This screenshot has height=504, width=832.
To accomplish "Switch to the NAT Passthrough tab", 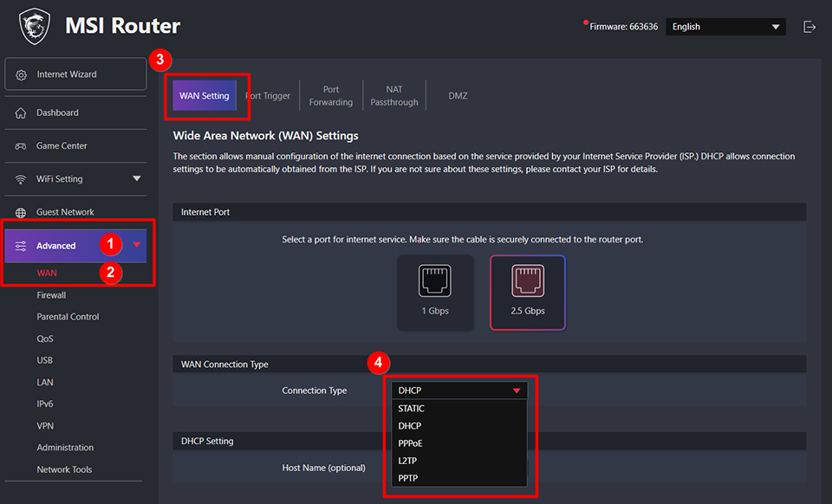I will tap(394, 96).
